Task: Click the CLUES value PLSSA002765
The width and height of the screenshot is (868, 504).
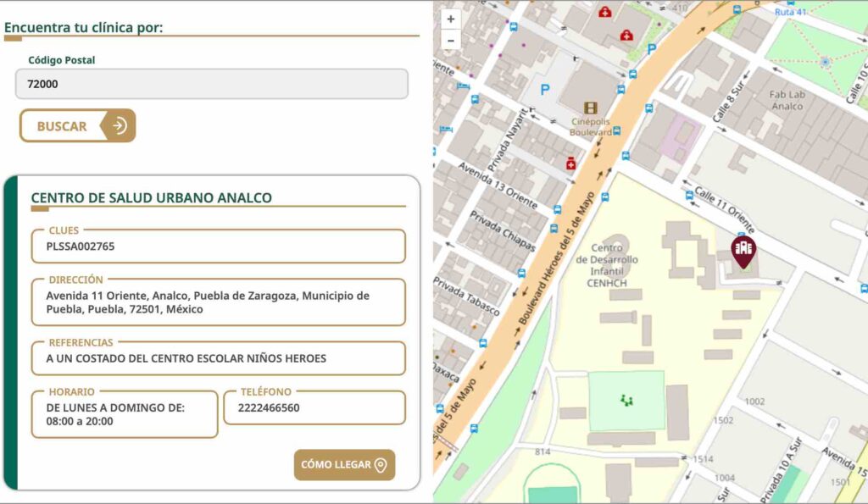Action: (x=81, y=246)
